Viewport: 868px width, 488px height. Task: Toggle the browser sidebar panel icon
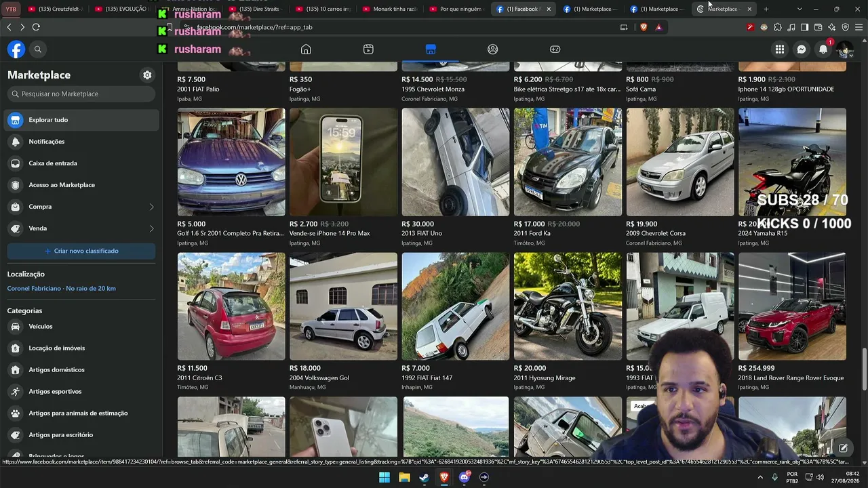[804, 27]
